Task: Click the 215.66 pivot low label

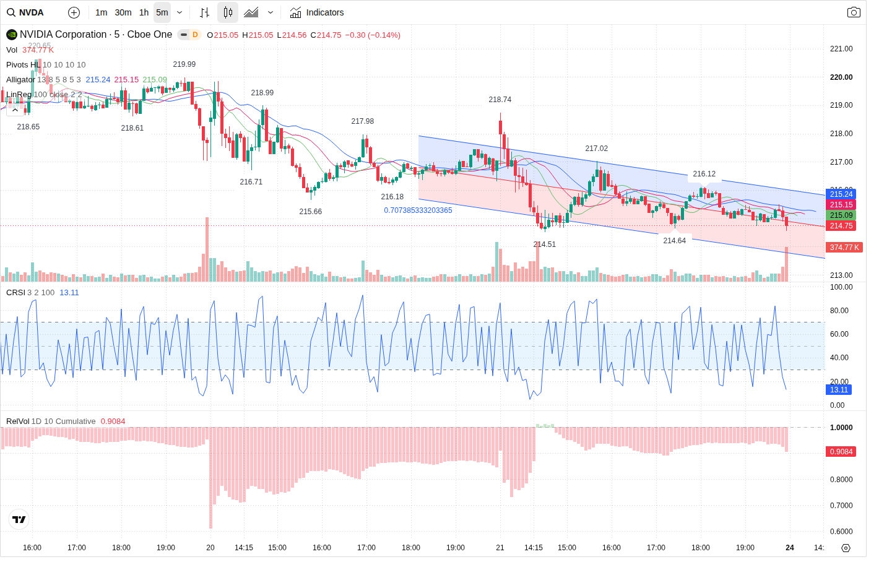Action: pyautogui.click(x=311, y=212)
